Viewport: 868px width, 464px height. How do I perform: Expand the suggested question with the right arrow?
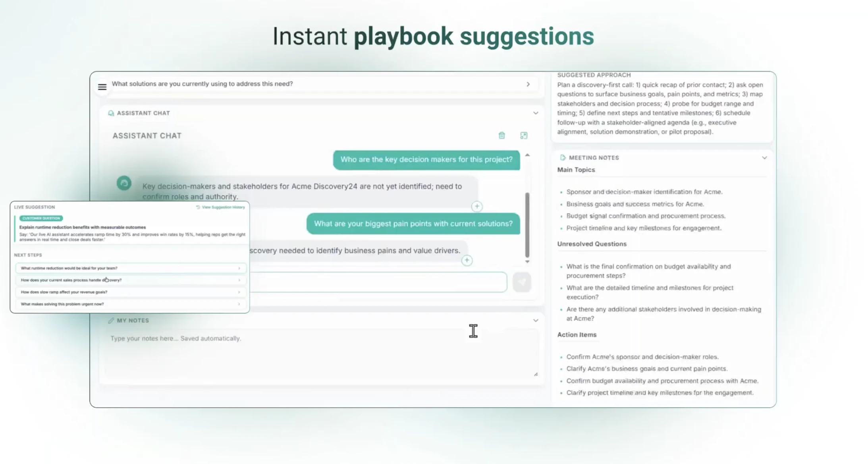coord(528,84)
